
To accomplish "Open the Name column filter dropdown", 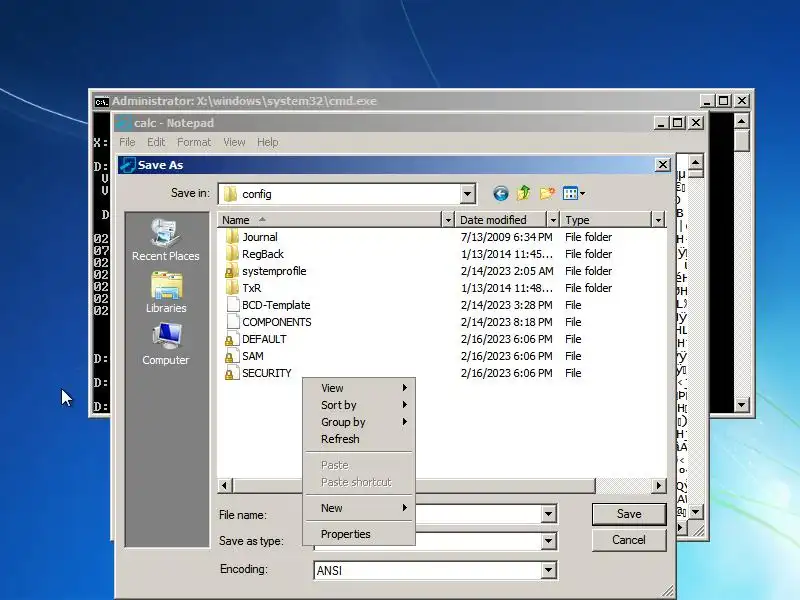I will click(448, 220).
